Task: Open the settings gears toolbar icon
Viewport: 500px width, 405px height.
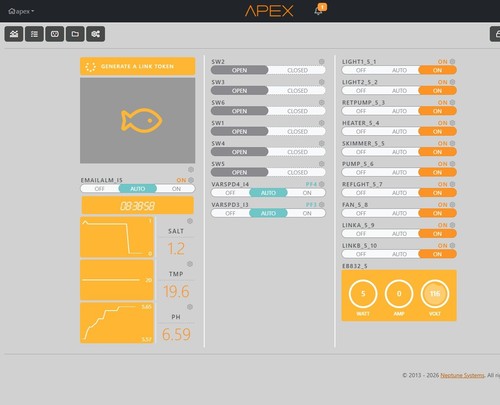Action: (96, 34)
